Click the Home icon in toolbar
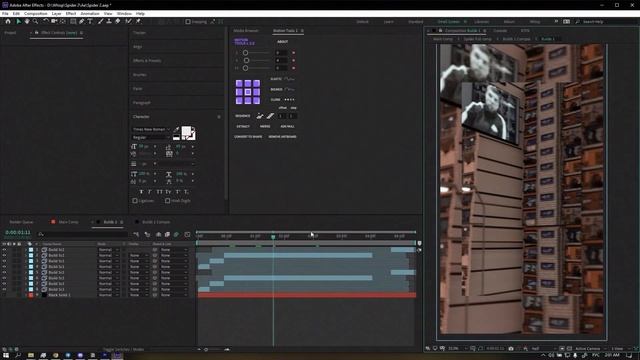The width and height of the screenshot is (640, 360). [x=8, y=21]
